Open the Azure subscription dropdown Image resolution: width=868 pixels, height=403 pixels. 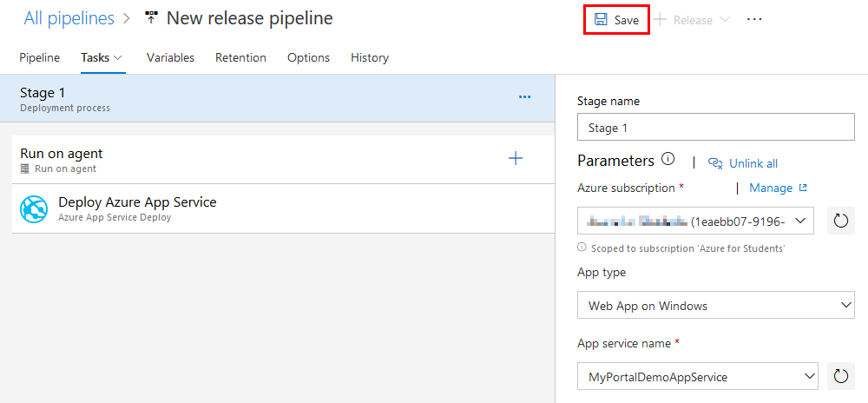point(695,221)
